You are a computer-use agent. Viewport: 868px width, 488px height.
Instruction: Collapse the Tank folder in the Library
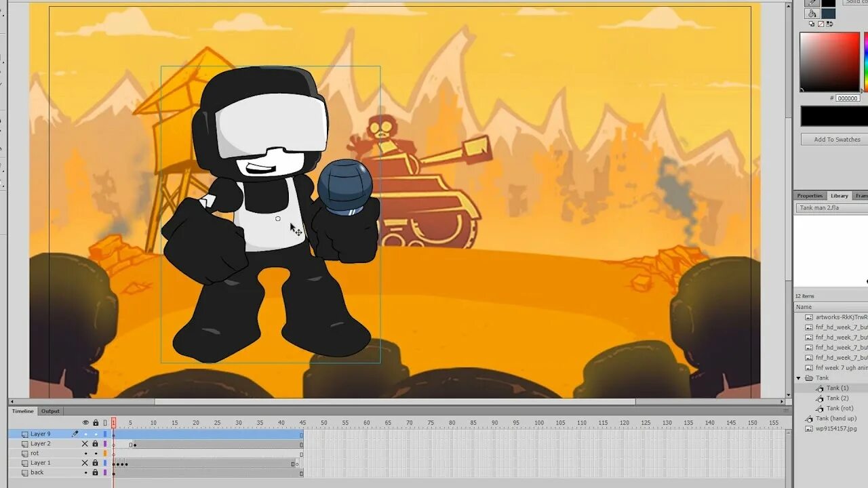point(799,378)
